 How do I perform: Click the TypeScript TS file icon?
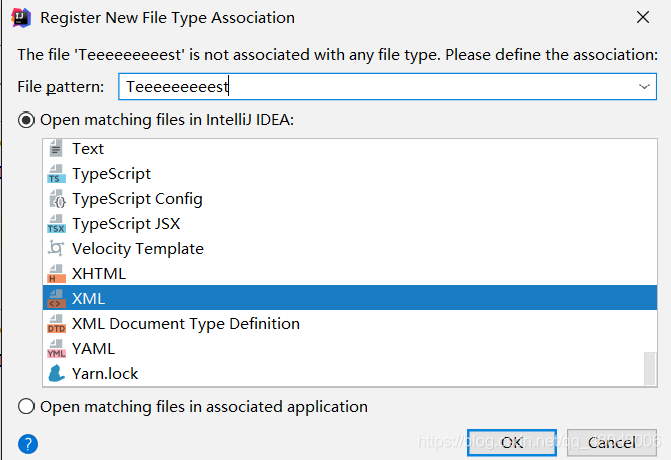tap(56, 174)
